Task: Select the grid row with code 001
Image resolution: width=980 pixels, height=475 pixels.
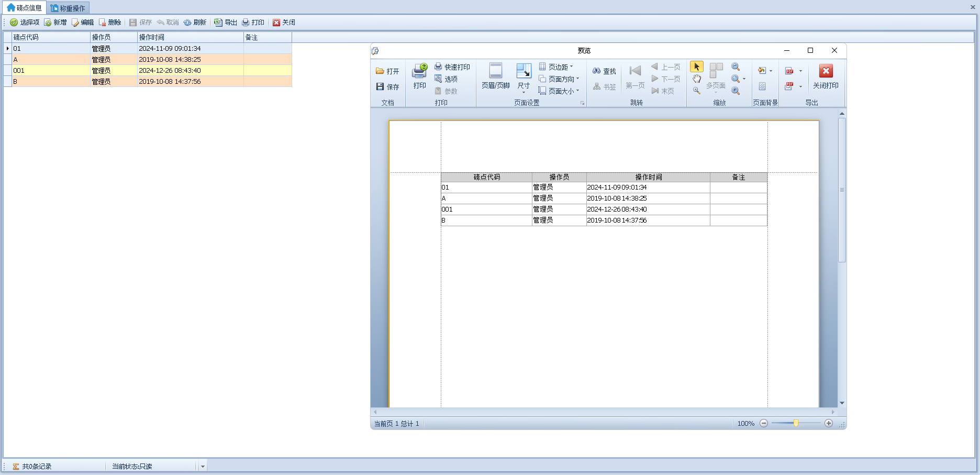Action: click(148, 70)
